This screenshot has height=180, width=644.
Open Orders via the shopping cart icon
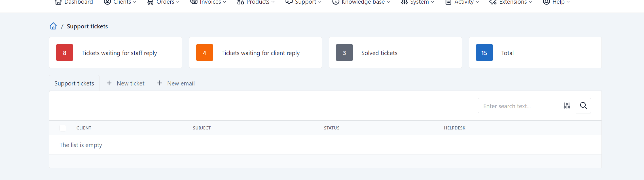(x=150, y=2)
